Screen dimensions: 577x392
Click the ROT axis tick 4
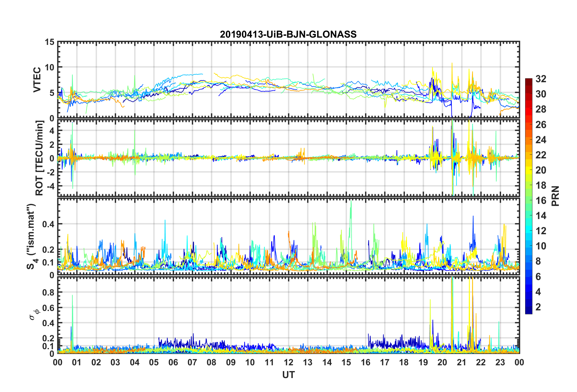pos(52,131)
